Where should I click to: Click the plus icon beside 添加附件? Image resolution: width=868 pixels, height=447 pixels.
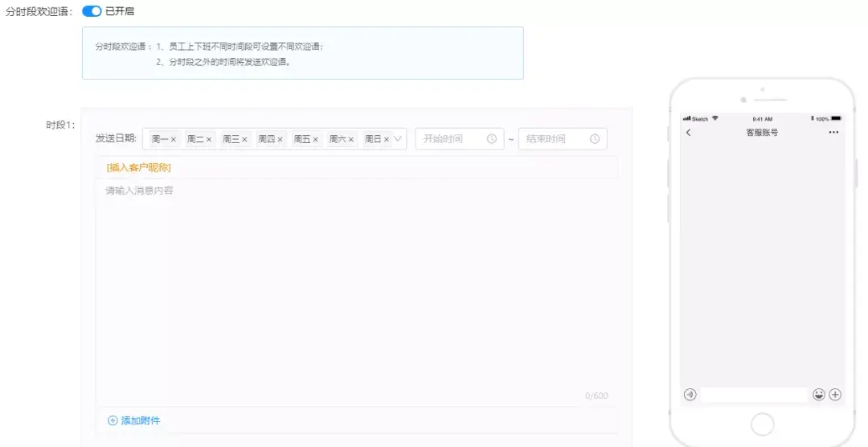(x=113, y=420)
